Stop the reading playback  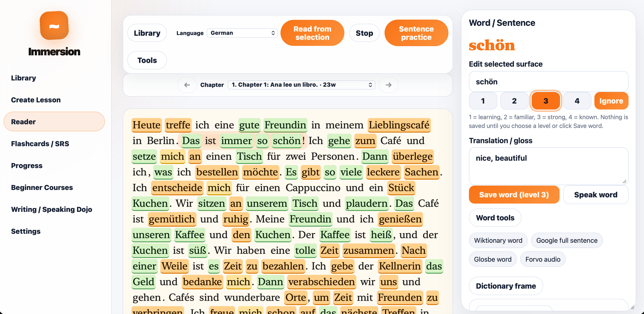click(x=364, y=33)
